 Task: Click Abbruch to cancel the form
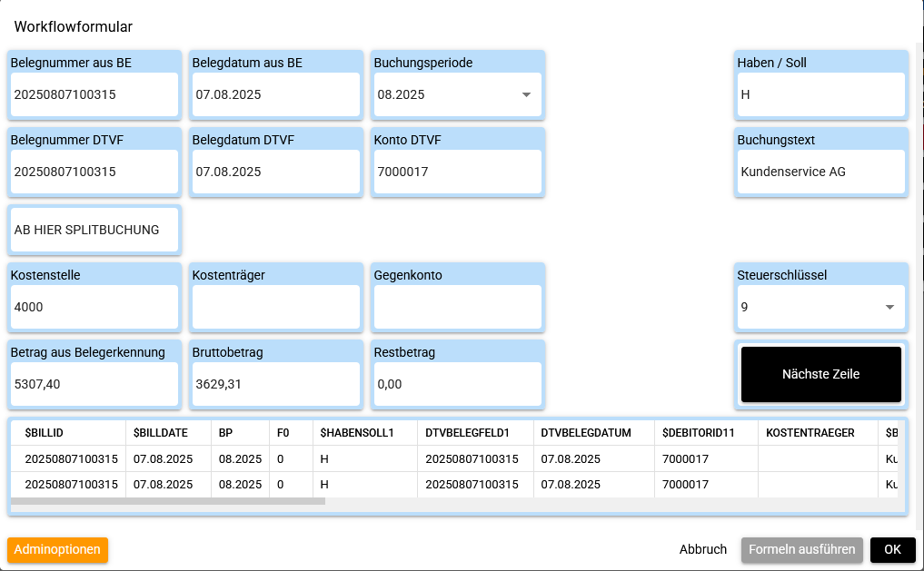[702, 549]
